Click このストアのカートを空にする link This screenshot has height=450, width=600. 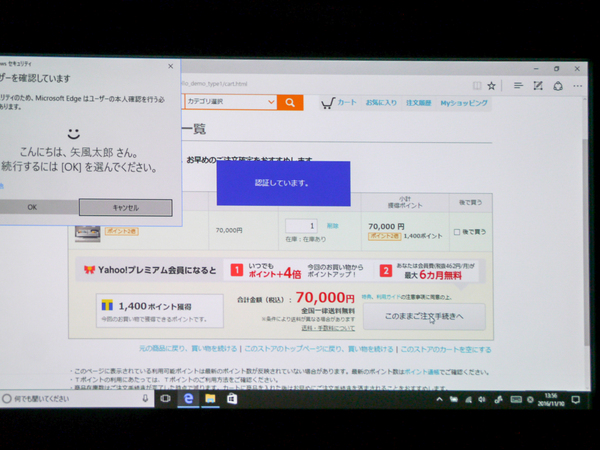446,349
